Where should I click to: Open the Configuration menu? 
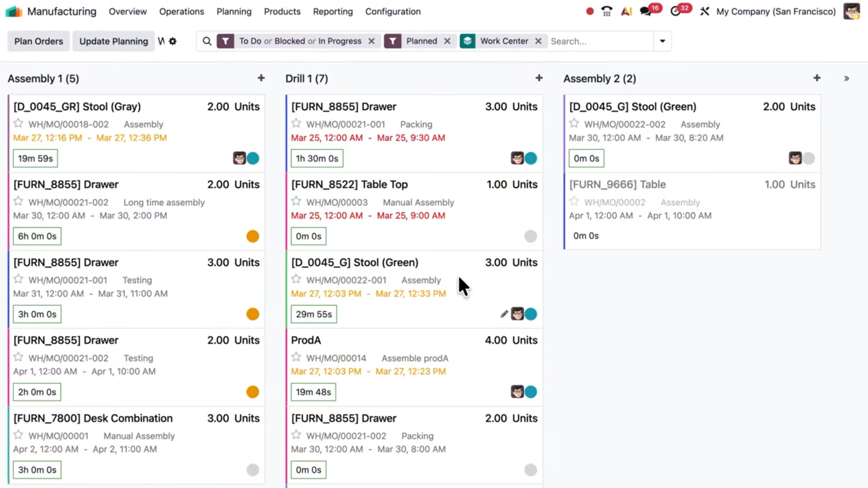[x=392, y=11]
